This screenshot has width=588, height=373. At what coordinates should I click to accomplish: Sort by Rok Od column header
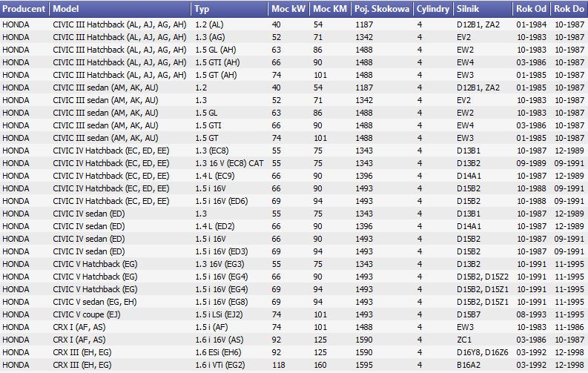[532, 9]
